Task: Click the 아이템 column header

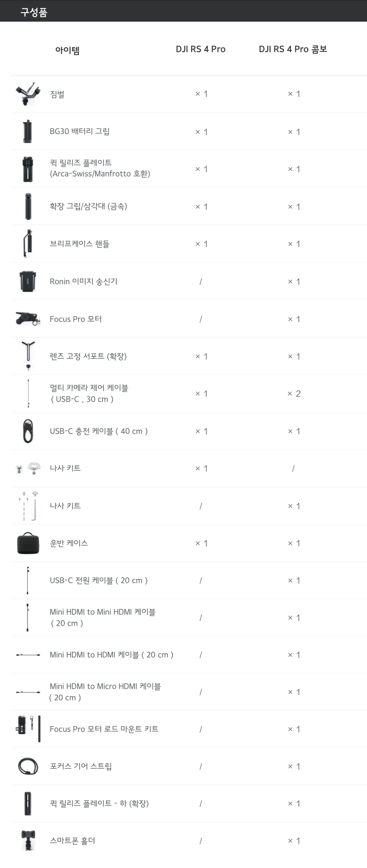Action: 67,50
